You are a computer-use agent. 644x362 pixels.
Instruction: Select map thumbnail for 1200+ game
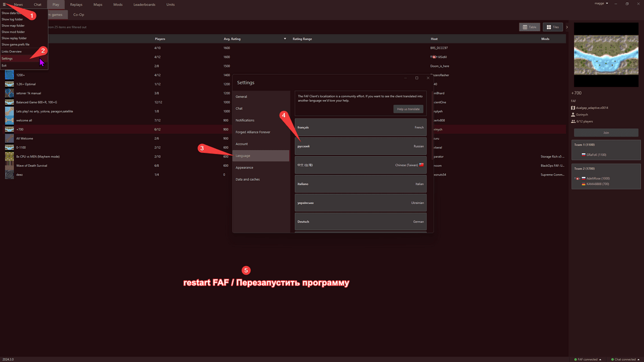(x=10, y=75)
